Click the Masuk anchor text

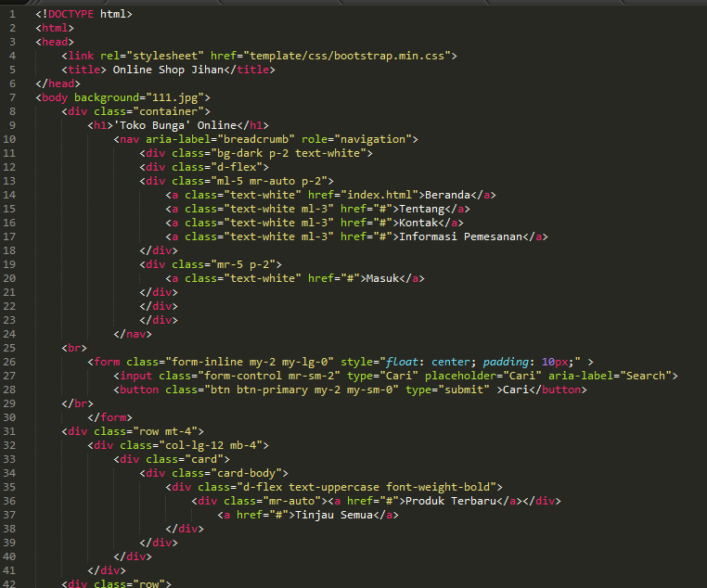[384, 278]
